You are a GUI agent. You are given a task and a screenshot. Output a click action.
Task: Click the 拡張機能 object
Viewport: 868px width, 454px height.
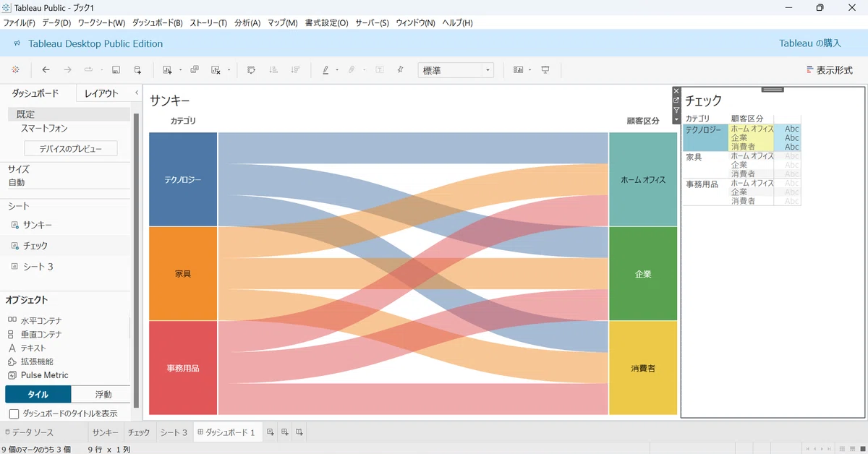31,361
